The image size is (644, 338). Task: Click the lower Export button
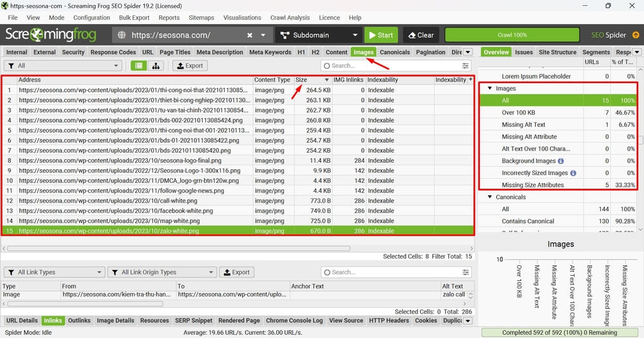coord(236,272)
